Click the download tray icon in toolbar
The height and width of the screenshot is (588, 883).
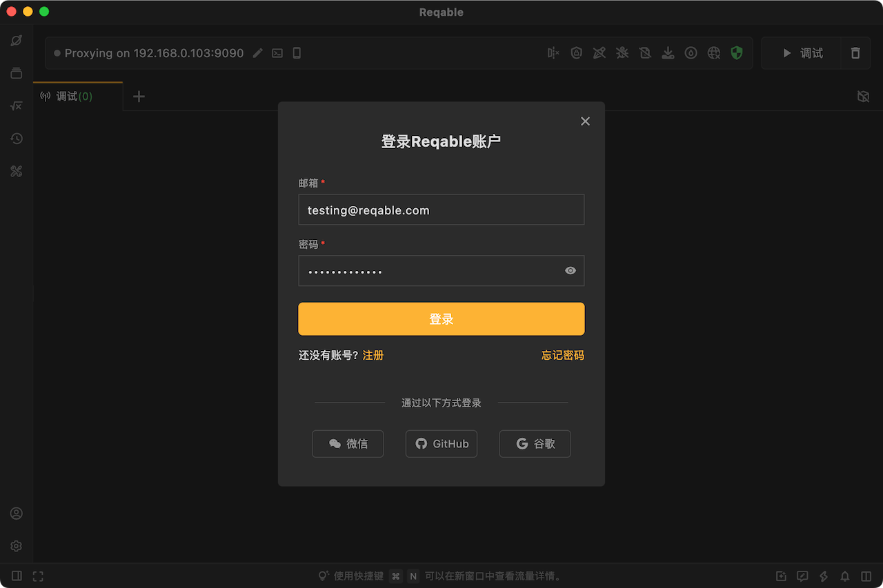coord(668,53)
